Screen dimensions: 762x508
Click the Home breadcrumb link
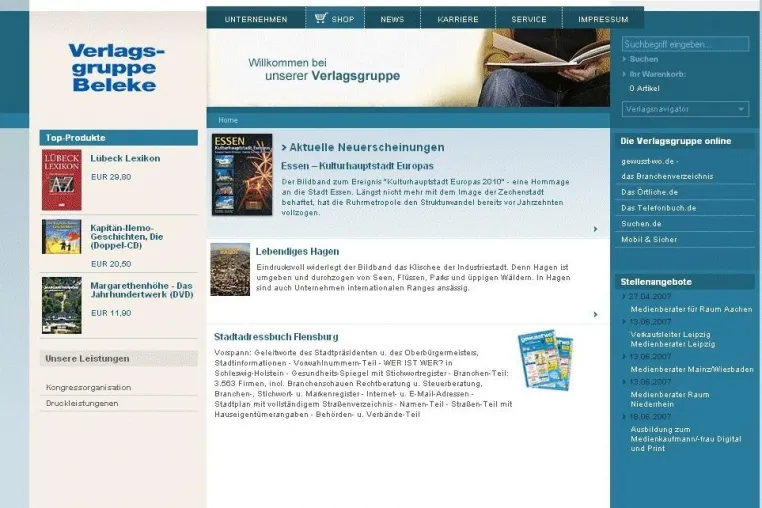(x=228, y=120)
